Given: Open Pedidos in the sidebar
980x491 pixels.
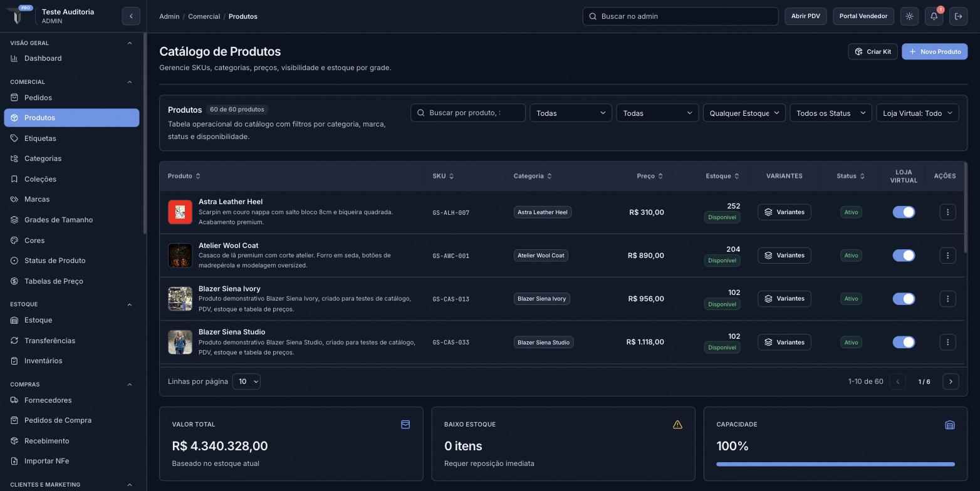Looking at the screenshot, I should (x=71, y=98).
